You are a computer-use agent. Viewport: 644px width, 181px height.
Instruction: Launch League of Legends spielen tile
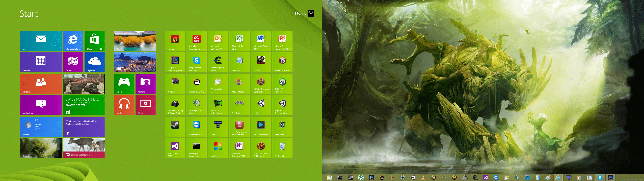[x=175, y=62]
